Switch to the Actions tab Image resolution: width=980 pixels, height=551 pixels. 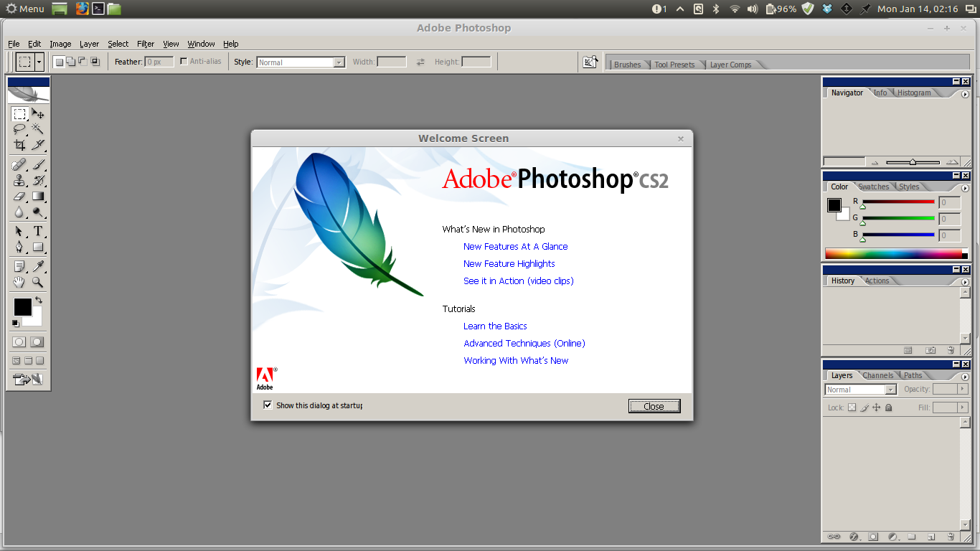[877, 281]
